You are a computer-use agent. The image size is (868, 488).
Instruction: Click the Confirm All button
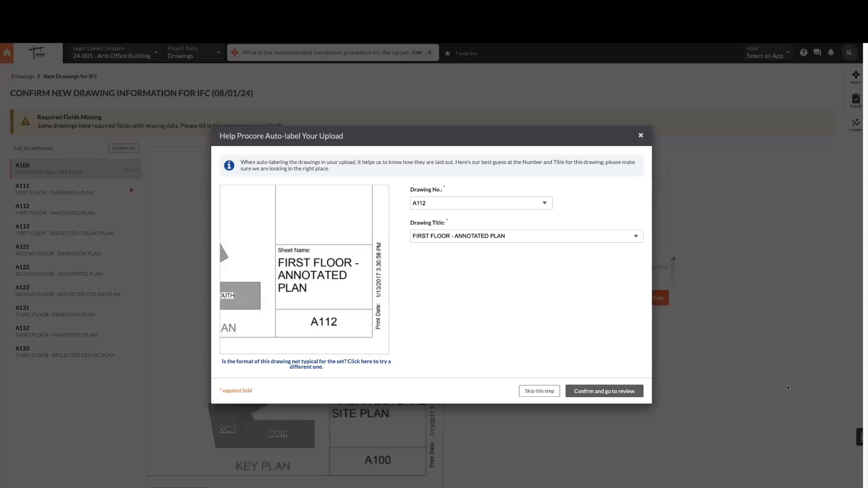click(123, 148)
